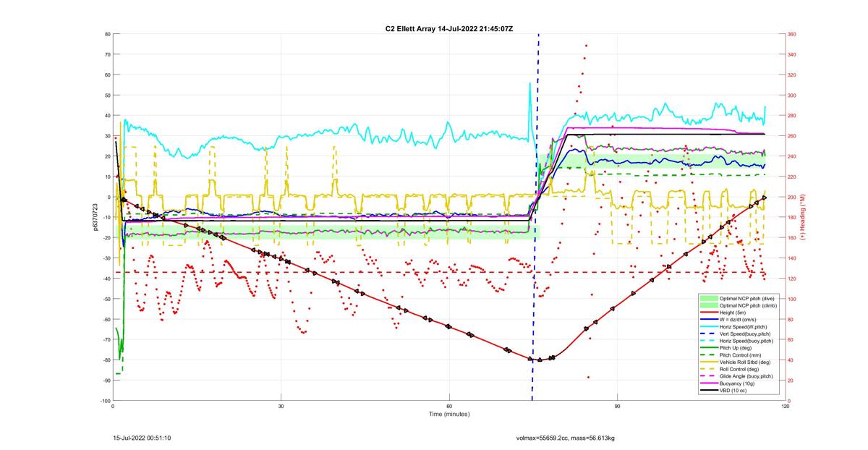Select the "180" tick on the heading axis
Image resolution: width=868 pixels, height=450 pixels.
tap(792, 217)
